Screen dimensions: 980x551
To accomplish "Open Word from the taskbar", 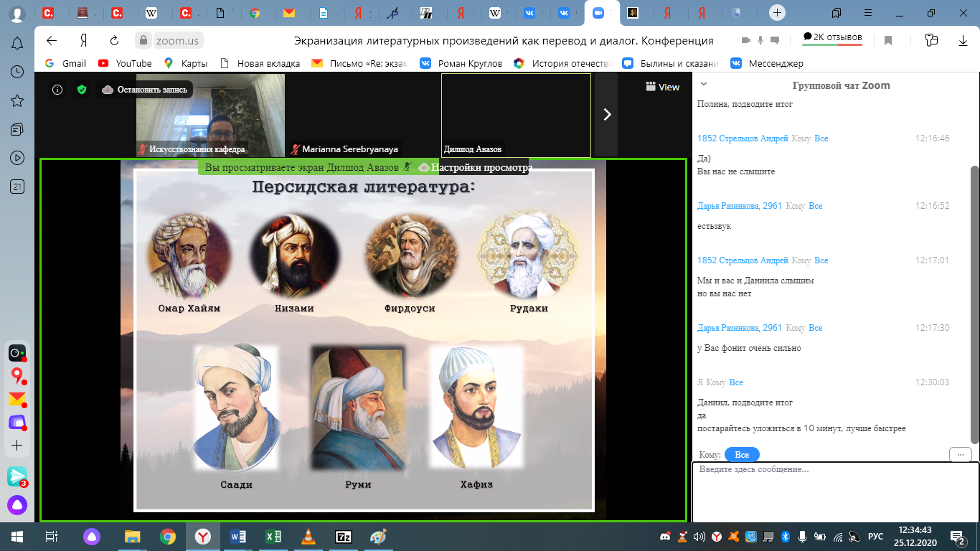I will (238, 537).
